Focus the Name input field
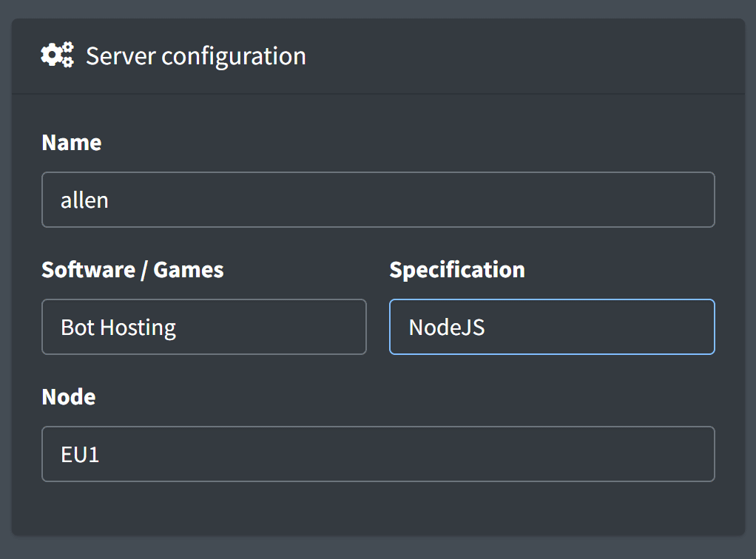756x559 pixels. pos(377,200)
